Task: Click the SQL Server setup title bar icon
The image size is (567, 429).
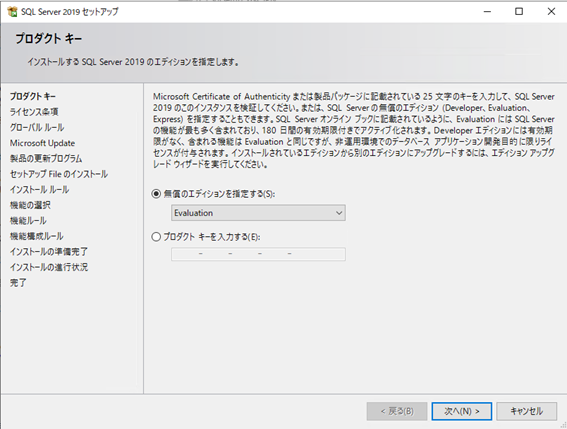Action: 12,12
